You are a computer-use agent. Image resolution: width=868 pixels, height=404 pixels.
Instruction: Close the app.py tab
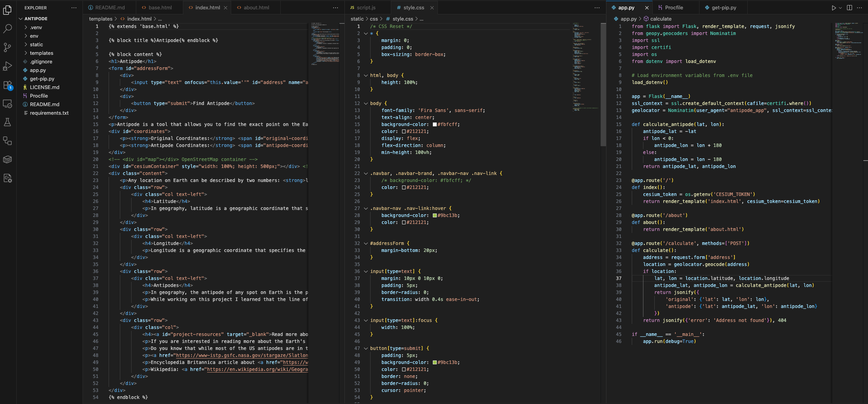[647, 8]
